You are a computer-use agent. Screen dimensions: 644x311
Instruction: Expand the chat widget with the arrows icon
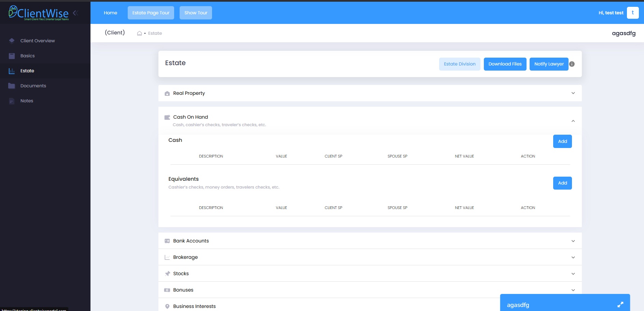point(621,304)
